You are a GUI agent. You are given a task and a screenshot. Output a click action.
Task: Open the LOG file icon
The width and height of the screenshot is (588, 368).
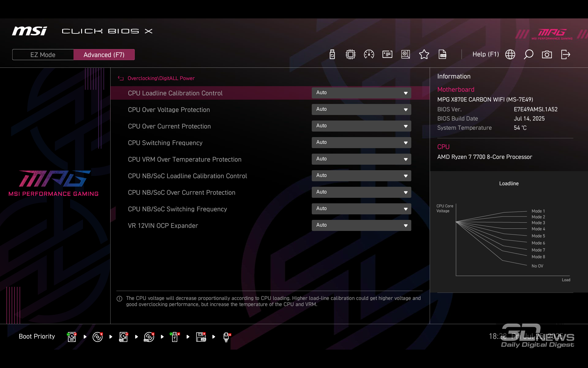[443, 55]
